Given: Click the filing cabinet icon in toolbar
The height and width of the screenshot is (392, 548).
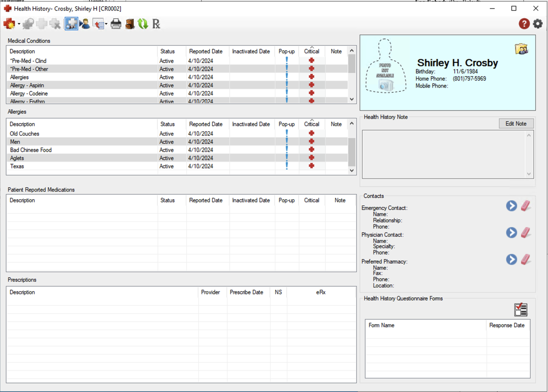Looking at the screenshot, I should [130, 23].
